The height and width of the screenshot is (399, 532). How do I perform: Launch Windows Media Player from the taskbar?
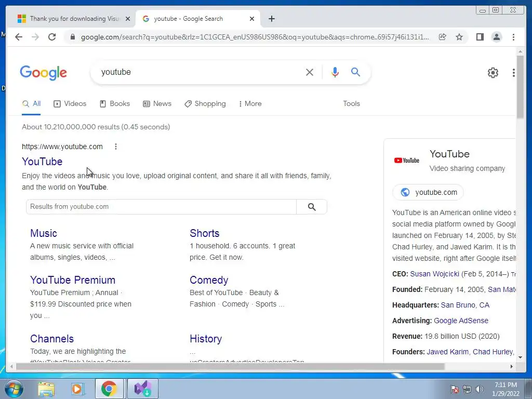click(x=77, y=389)
